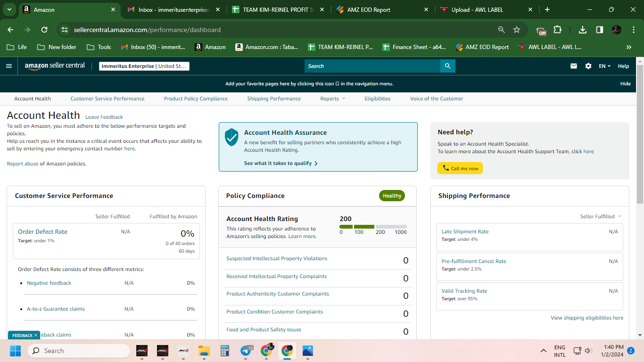644x362 pixels.
Task: Open File Explorer from the taskbar
Action: pyautogui.click(x=204, y=351)
